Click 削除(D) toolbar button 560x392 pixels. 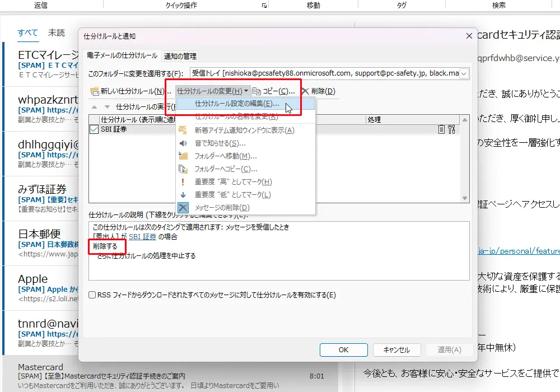318,91
